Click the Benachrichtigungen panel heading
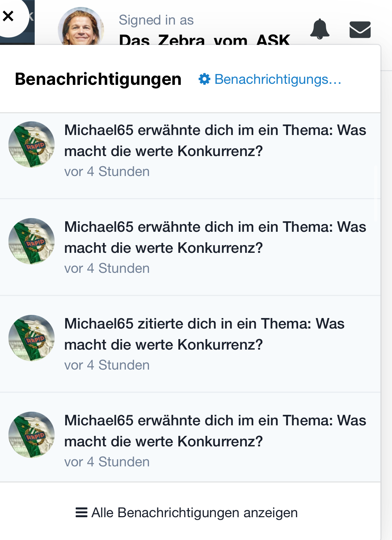 (x=98, y=79)
